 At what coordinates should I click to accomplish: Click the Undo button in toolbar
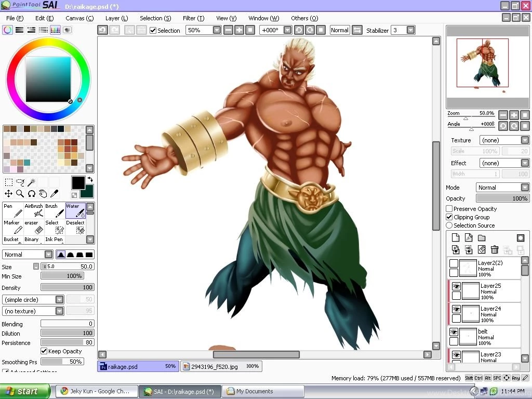pyautogui.click(x=102, y=30)
